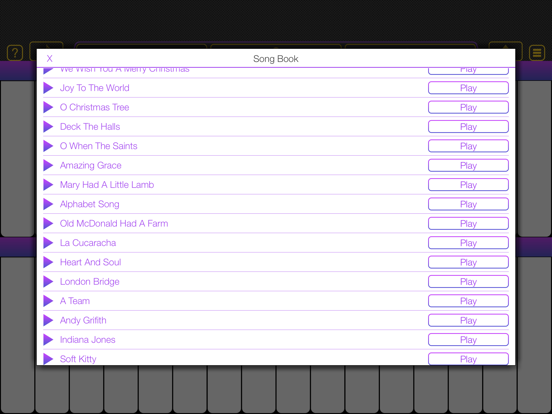Select the Andy Grifith title
The height and width of the screenshot is (414, 552).
[83, 320]
